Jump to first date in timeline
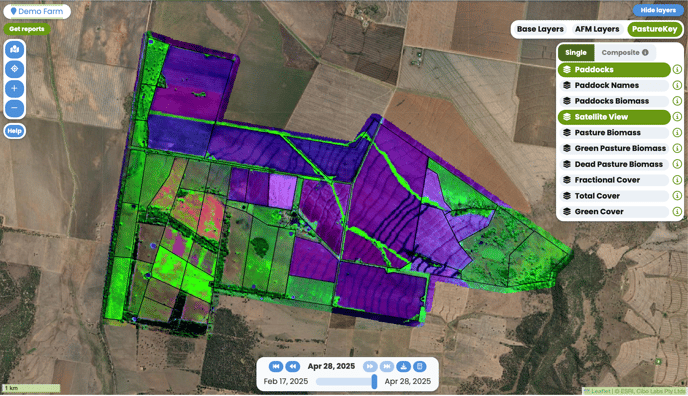The width and height of the screenshot is (688, 396). coord(276,366)
